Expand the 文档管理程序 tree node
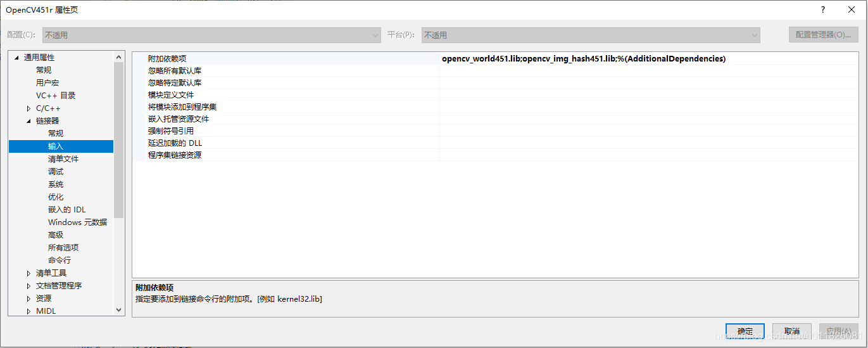Viewport: 868px width, 348px height. 28,286
